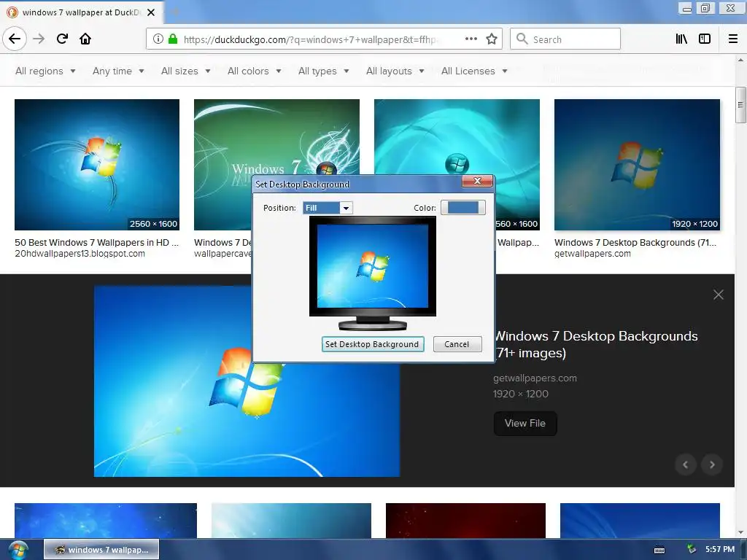Click the Search input box

click(x=565, y=39)
